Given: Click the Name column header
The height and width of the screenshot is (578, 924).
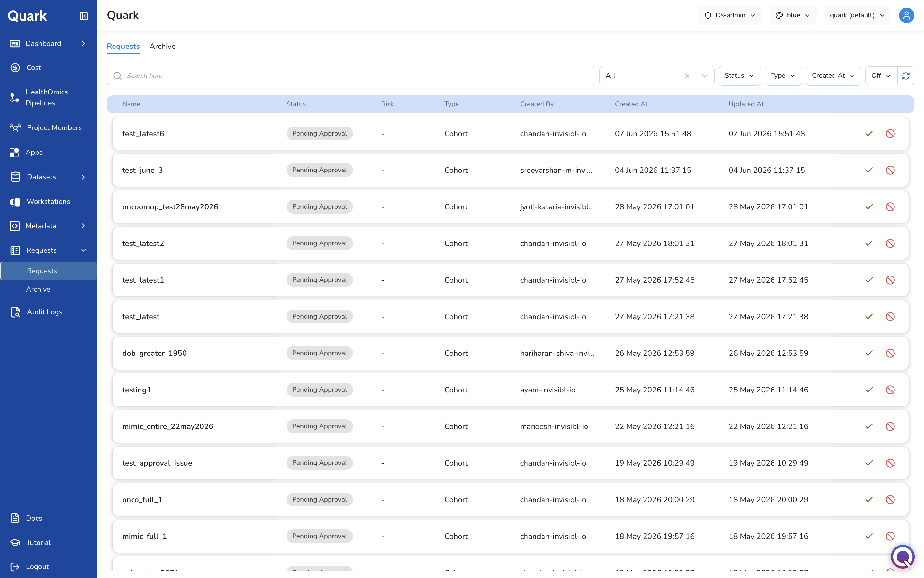Looking at the screenshot, I should [131, 104].
